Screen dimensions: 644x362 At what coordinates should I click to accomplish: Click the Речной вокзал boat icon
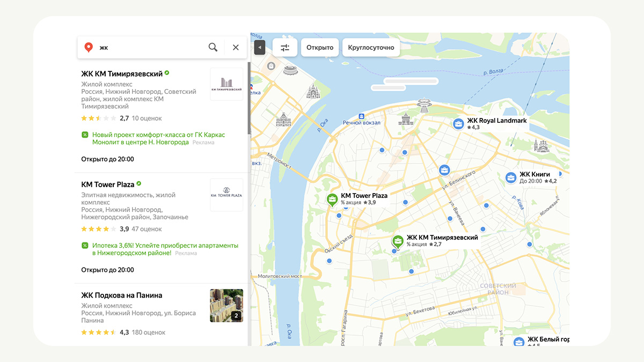pyautogui.click(x=362, y=116)
